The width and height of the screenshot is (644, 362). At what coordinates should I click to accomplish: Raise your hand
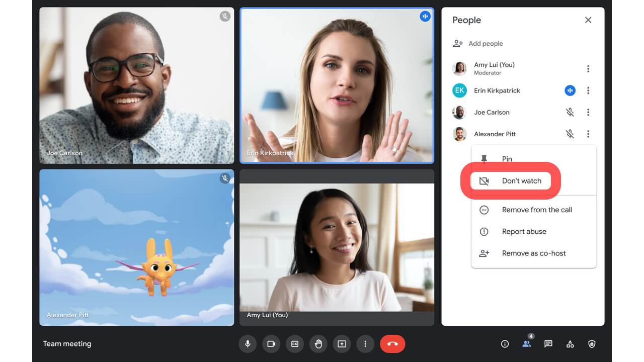pos(318,344)
